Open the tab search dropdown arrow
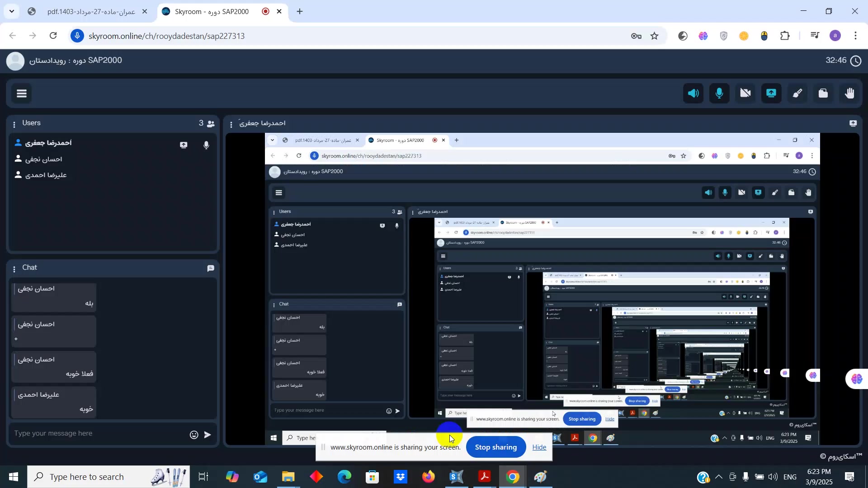This screenshot has height=488, width=868. (x=12, y=11)
